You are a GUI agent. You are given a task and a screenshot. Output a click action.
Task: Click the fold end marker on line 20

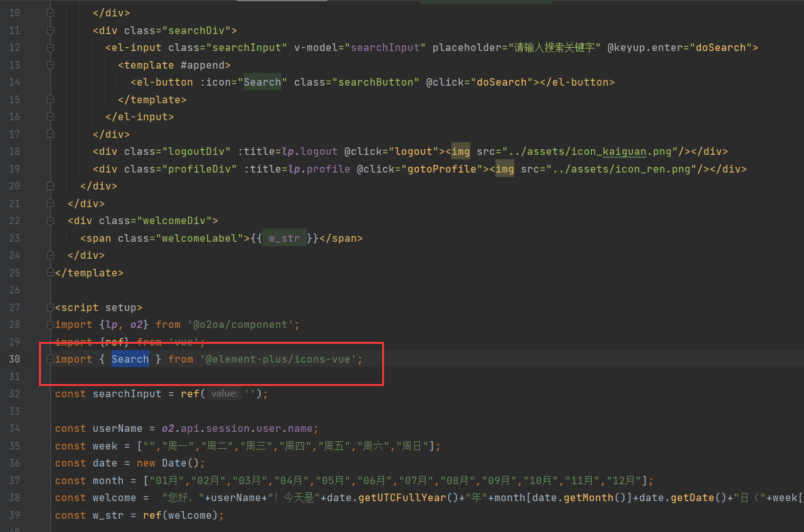click(x=50, y=186)
